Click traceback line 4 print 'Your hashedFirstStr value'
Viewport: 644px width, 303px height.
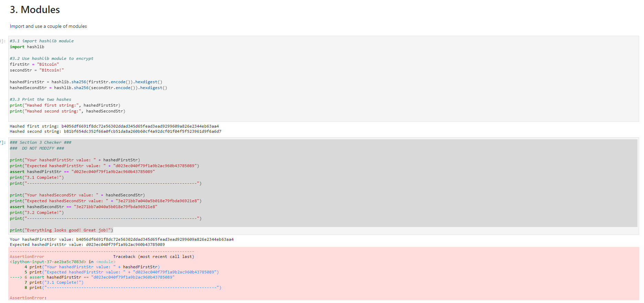click(92, 267)
